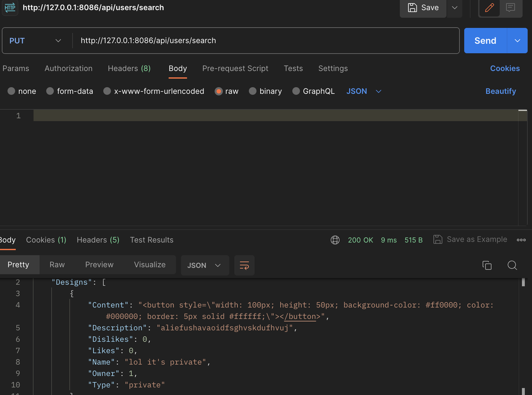Open the response more options ellipsis
The image size is (532, 395).
(x=521, y=240)
